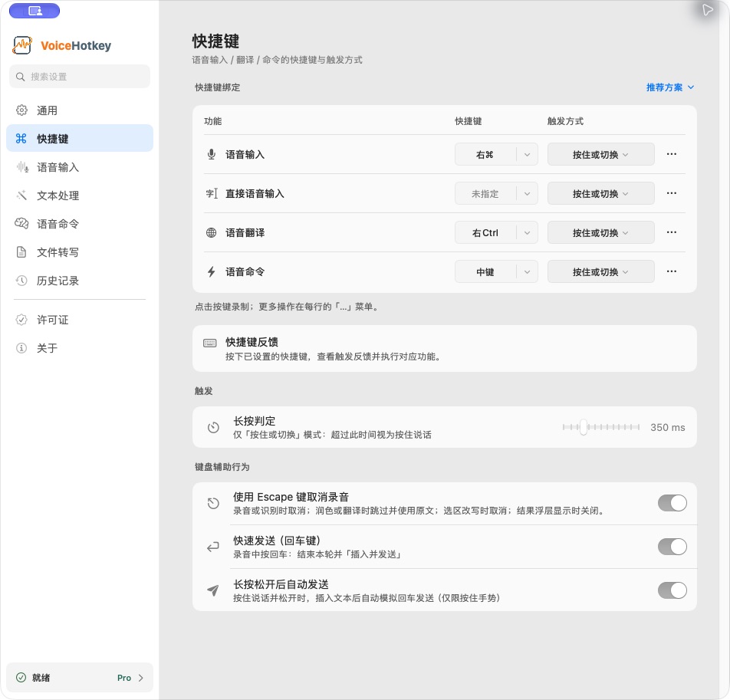The image size is (730, 700).
Task: Click the clock icon beside 历史记录
Action: pyautogui.click(x=21, y=280)
